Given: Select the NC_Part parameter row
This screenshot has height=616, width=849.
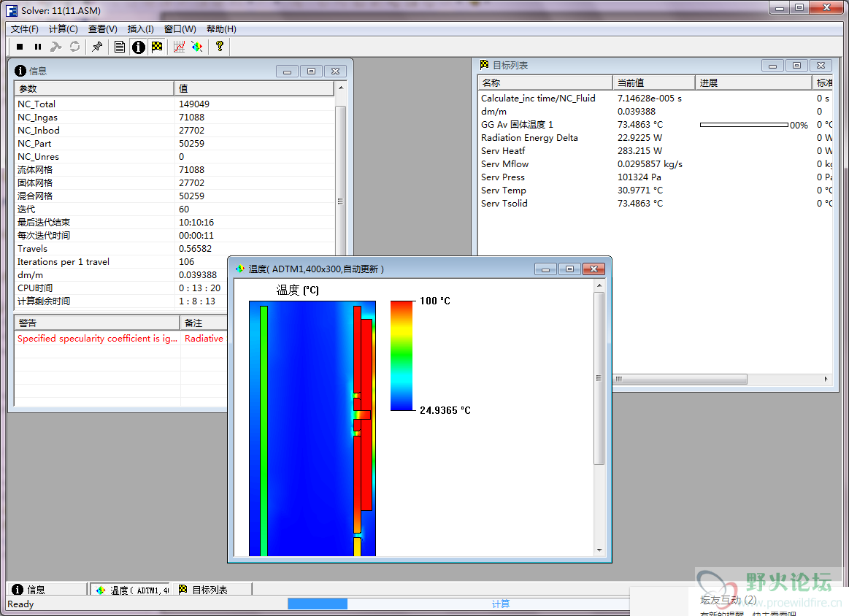Looking at the screenshot, I should (x=174, y=144).
